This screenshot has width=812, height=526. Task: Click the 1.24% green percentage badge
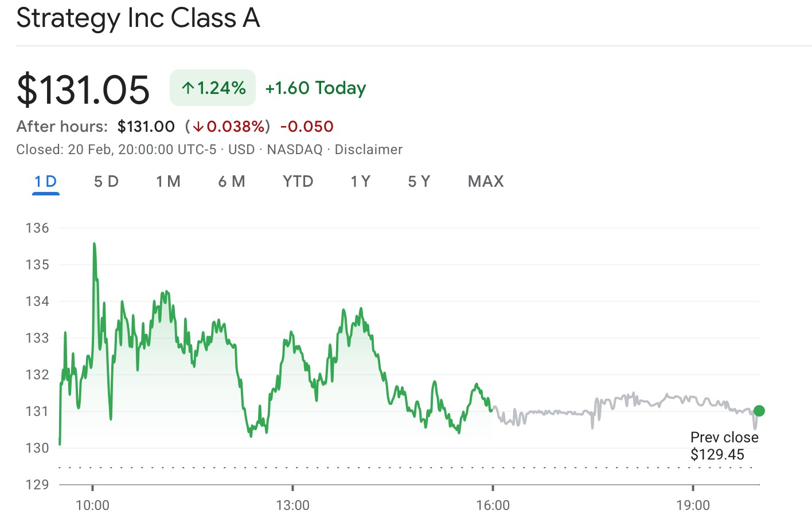coord(213,88)
